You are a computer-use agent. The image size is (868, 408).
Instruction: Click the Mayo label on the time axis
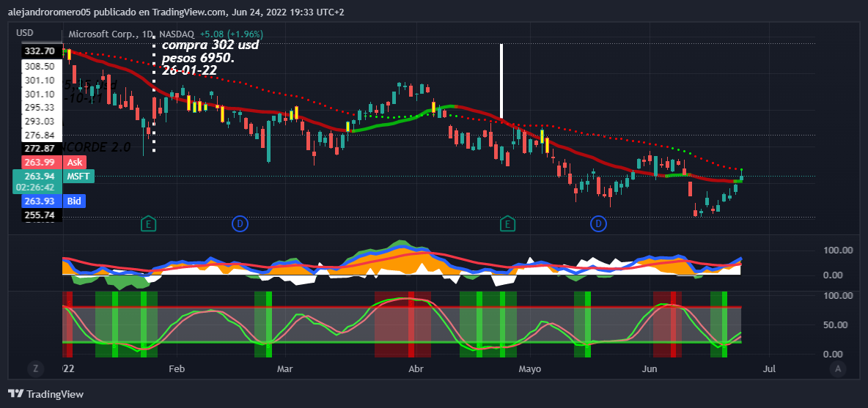pos(529,368)
